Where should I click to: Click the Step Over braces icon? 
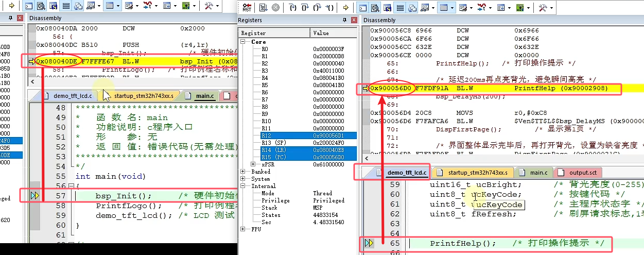(x=305, y=8)
